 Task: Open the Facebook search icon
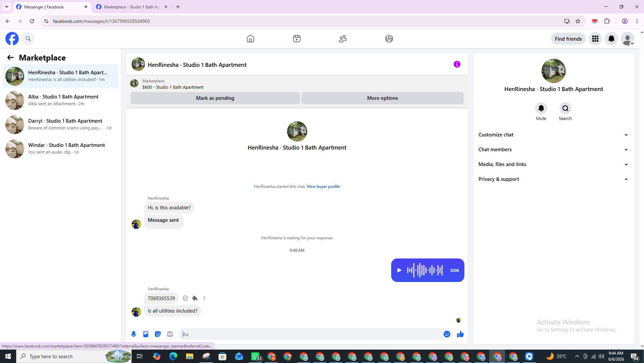pos(28,39)
